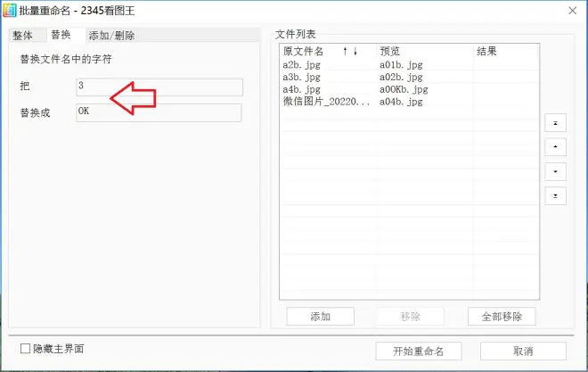This screenshot has width=588, height=372.
Task: Cancel the dialog with 取消 button
Action: (x=522, y=351)
